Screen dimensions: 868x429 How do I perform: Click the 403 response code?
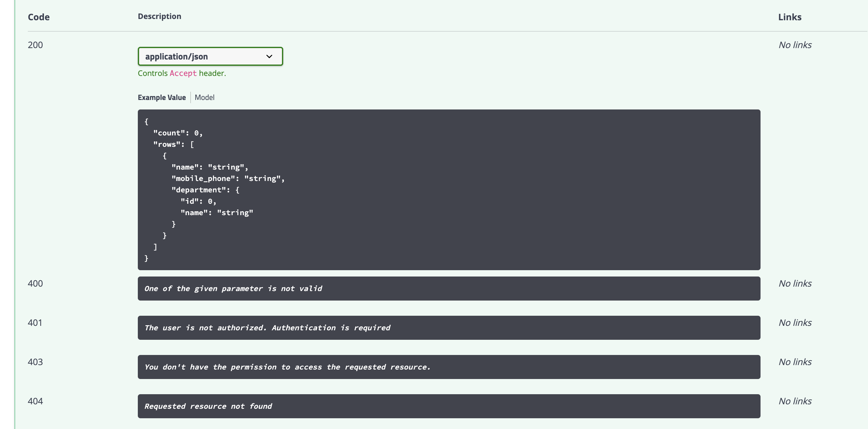(35, 362)
